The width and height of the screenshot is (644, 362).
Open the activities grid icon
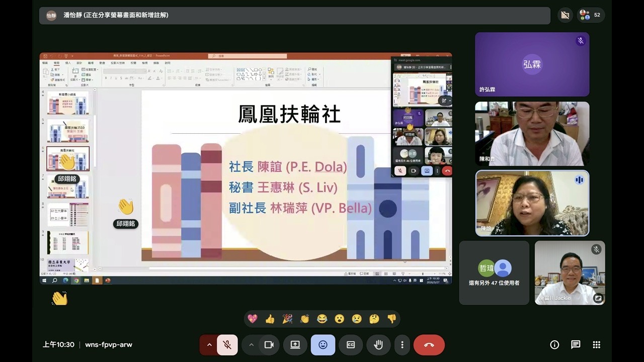pyautogui.click(x=597, y=345)
